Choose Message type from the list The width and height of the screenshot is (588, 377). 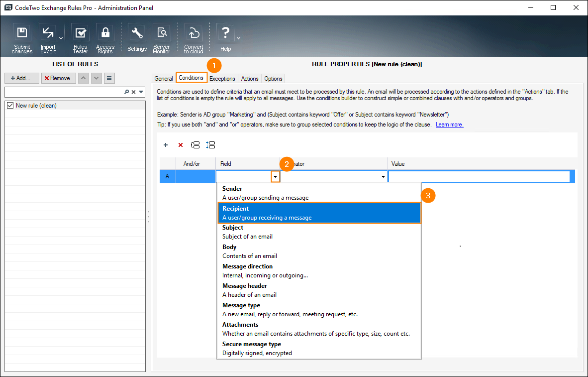click(319, 310)
